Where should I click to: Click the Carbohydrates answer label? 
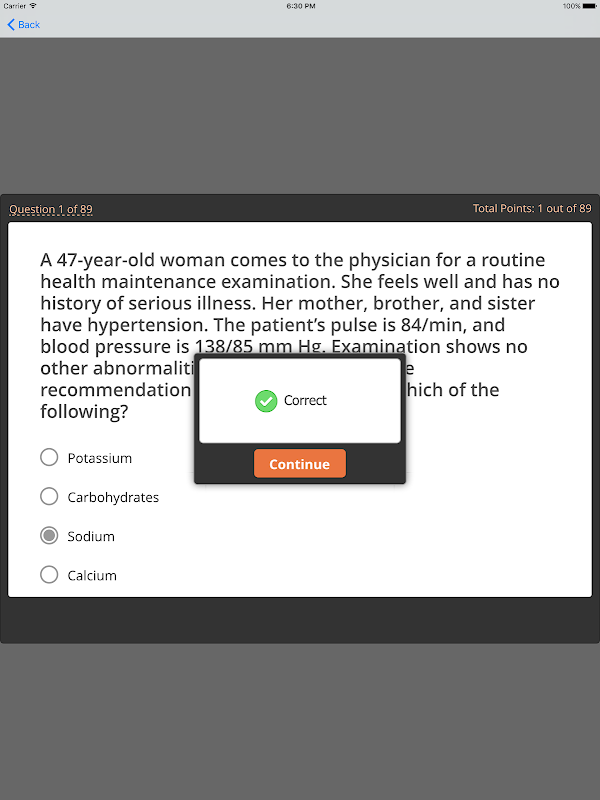click(x=113, y=497)
